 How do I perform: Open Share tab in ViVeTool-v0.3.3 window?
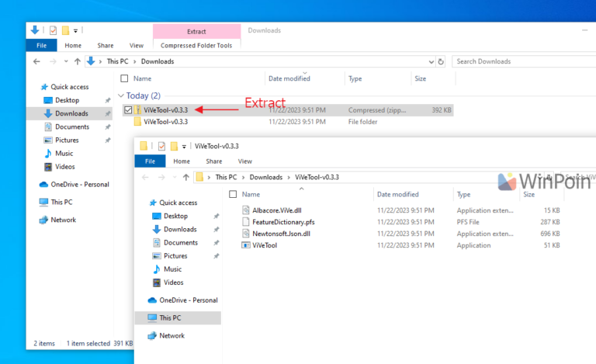click(214, 161)
